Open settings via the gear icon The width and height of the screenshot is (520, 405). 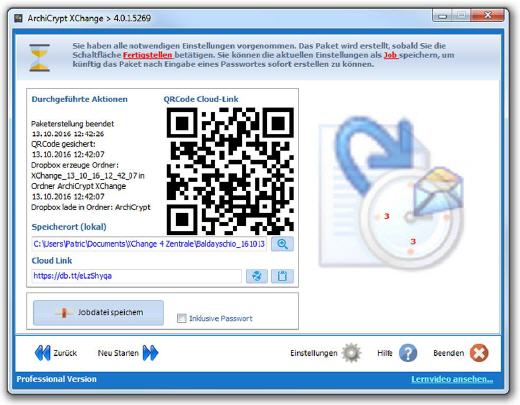pyautogui.click(x=351, y=353)
